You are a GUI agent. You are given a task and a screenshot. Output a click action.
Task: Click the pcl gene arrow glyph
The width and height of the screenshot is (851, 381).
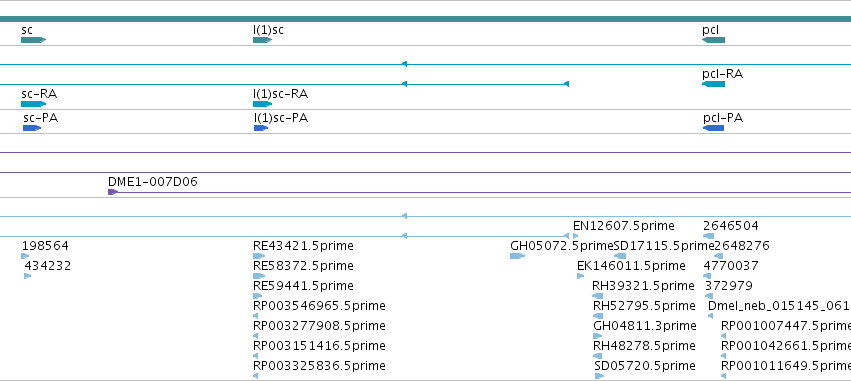[713, 40]
